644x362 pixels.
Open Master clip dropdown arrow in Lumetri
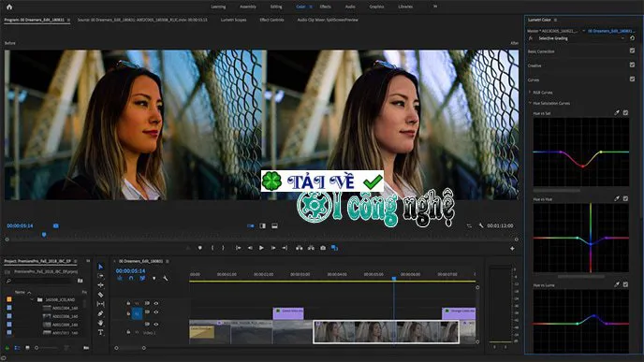(x=584, y=31)
